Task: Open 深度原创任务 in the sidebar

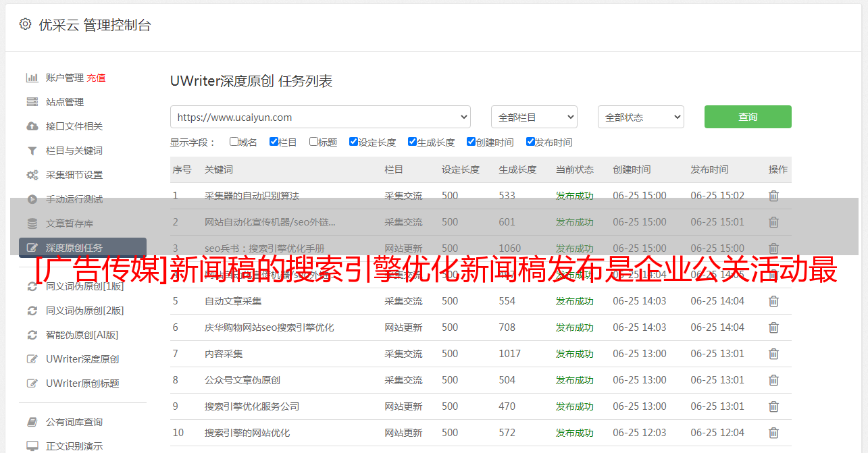Action: pos(82,248)
